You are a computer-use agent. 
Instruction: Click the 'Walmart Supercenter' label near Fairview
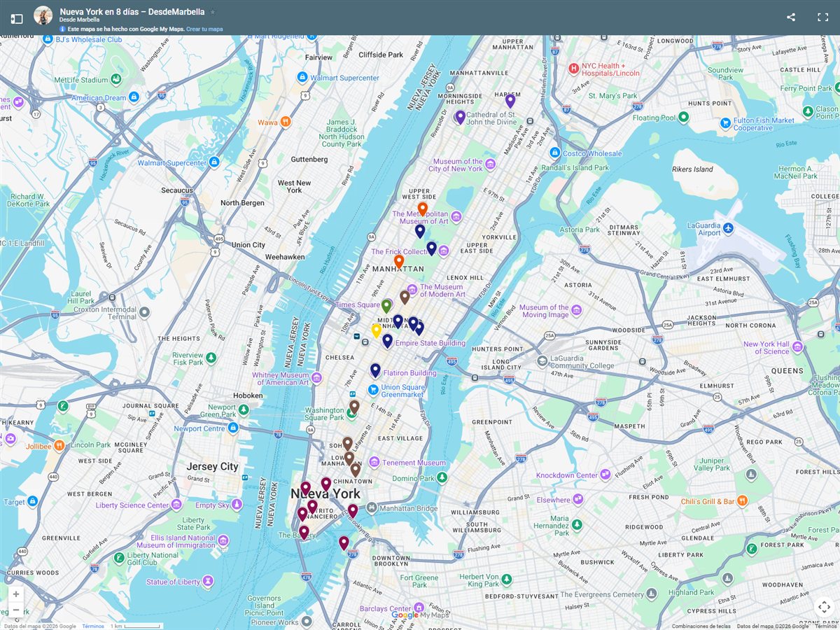click(x=344, y=78)
